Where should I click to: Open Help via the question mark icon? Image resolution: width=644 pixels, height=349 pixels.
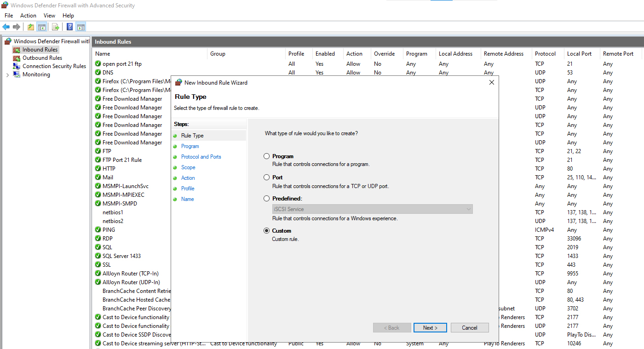pyautogui.click(x=69, y=27)
